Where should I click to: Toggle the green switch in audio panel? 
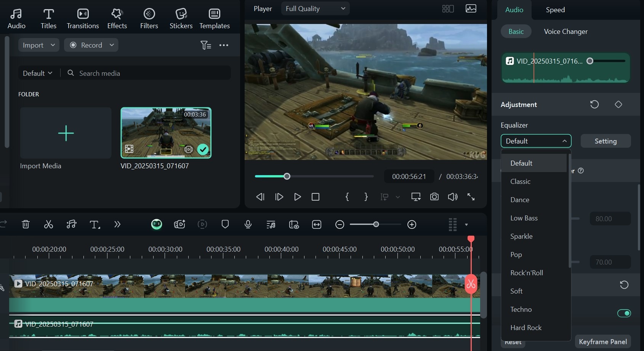(x=624, y=313)
